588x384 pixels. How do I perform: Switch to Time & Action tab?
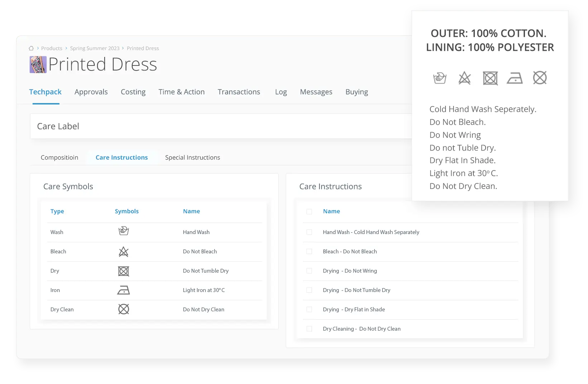(182, 92)
